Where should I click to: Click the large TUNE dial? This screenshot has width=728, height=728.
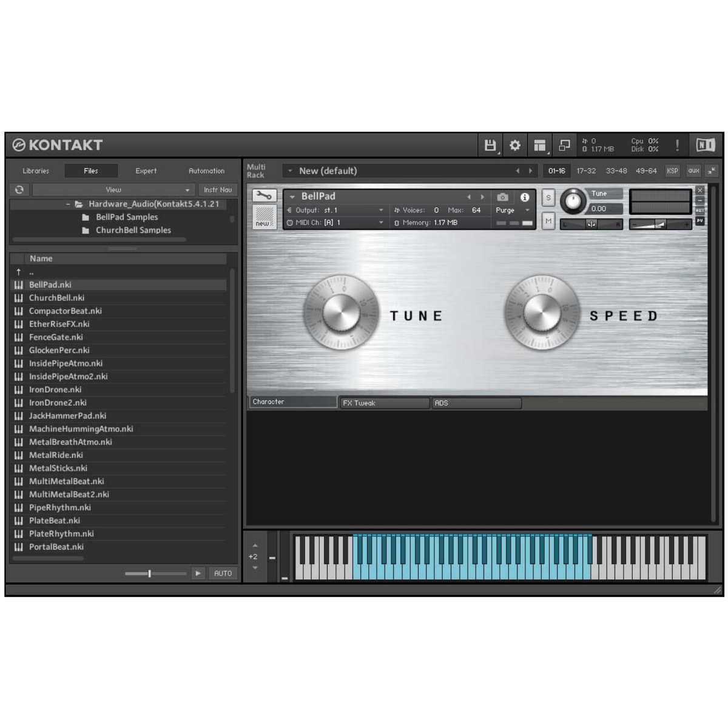coord(341,313)
